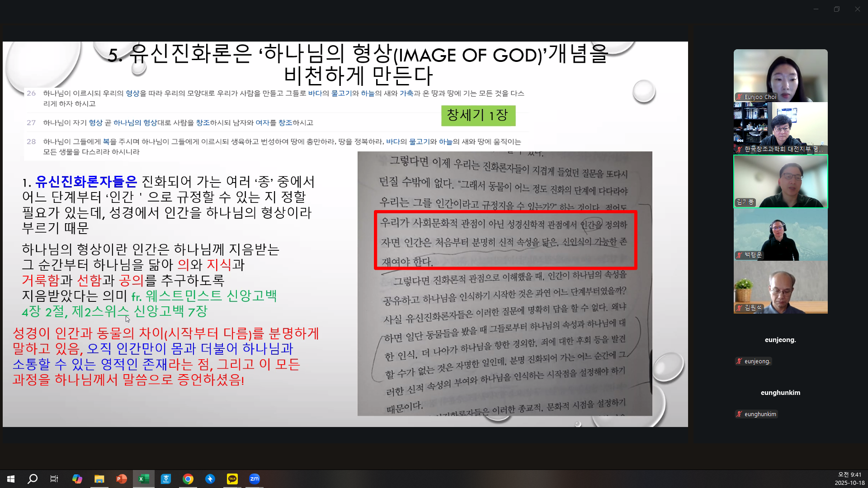Select the 한국창조과학회 대전지부 video tile
Image resolution: width=868 pixels, height=488 pixels.
(780, 128)
